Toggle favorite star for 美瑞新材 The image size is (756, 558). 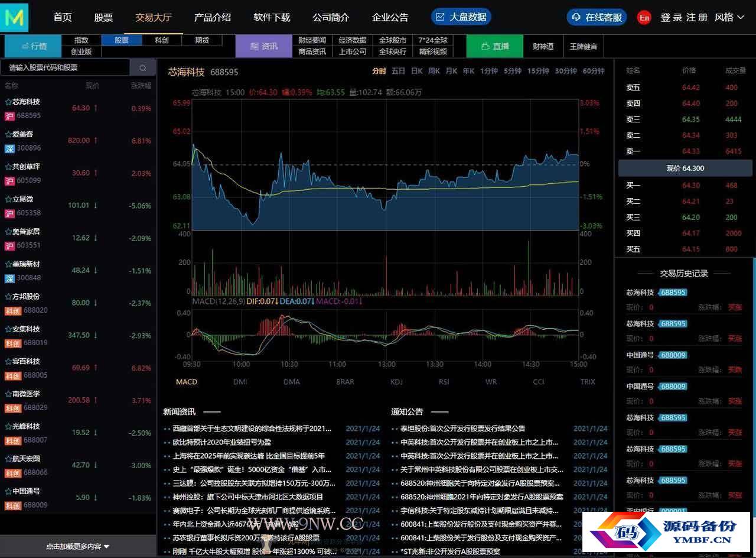pos(8,264)
